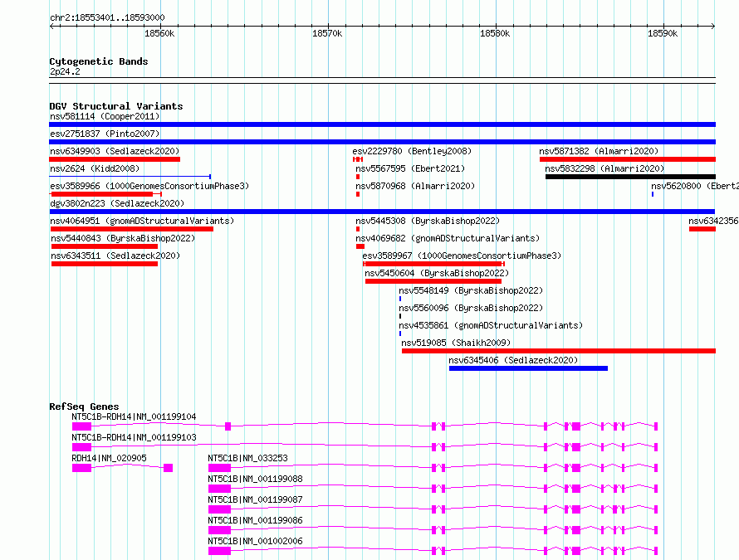Image resolution: width=739 pixels, height=560 pixels.
Task: Open nsv5832298 (Almarri2020) variant label
Action: [x=604, y=168]
